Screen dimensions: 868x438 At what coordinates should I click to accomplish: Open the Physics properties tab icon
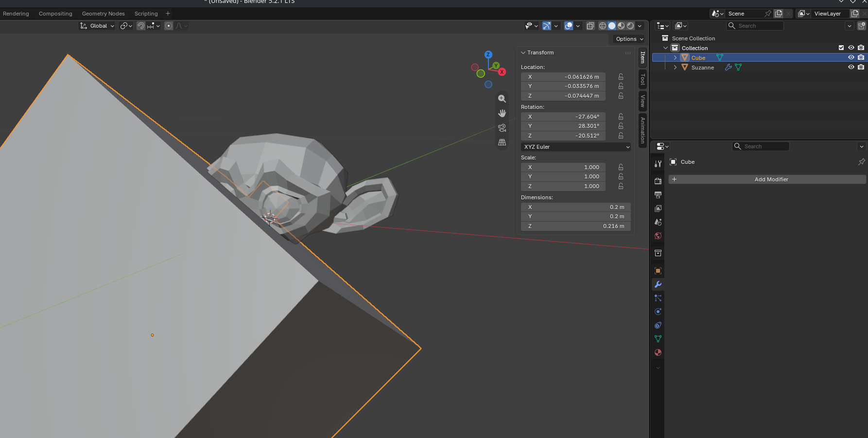658,312
